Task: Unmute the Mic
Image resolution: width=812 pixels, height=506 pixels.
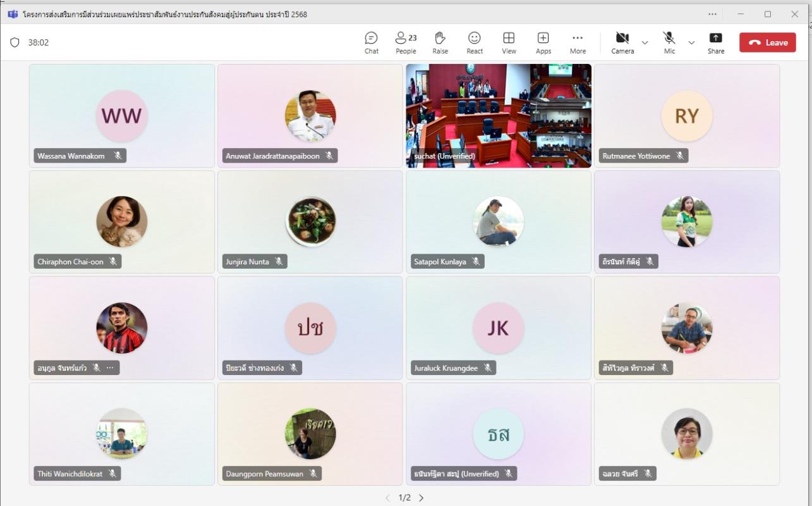Action: (x=669, y=42)
